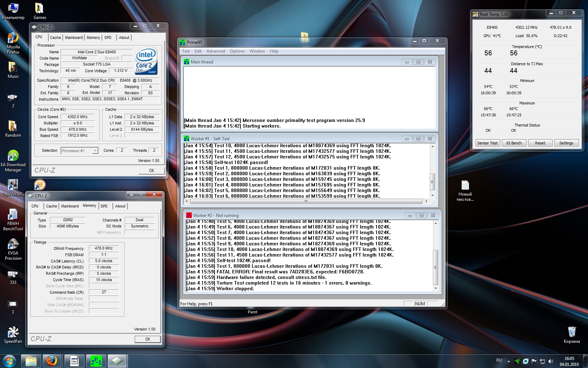
Task: Open About tab in upper CPU-Z window
Action: coord(124,38)
